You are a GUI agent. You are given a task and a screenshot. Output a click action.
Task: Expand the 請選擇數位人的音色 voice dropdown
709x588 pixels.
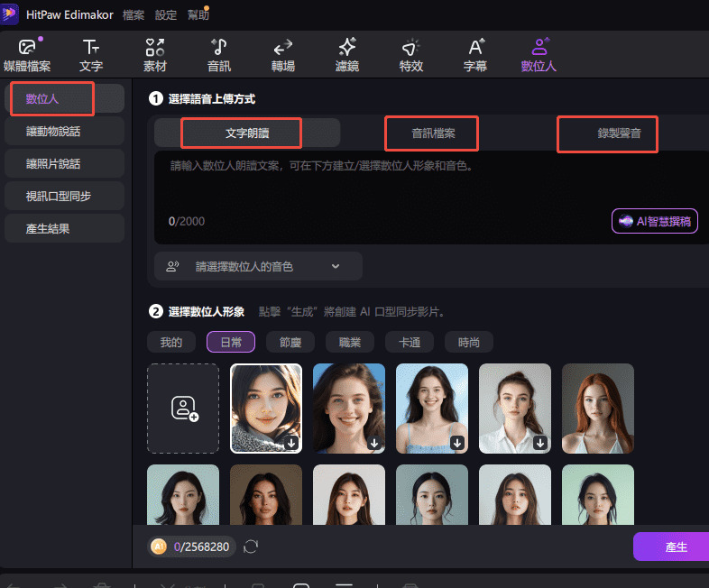(x=259, y=266)
